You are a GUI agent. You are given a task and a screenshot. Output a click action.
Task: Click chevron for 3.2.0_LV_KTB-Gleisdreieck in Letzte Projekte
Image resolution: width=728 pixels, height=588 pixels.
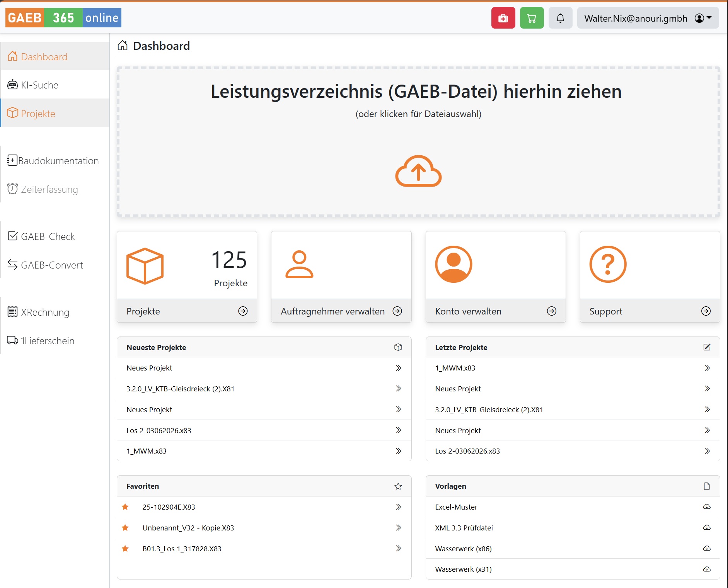(707, 410)
